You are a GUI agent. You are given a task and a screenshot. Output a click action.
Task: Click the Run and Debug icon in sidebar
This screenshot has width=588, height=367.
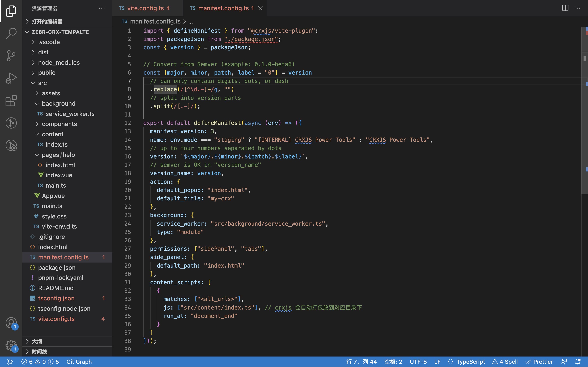11,78
